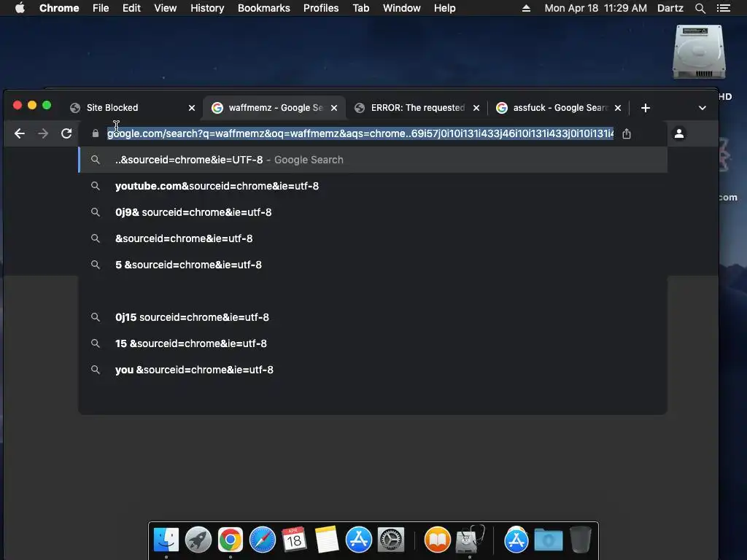Reload the current page
747x560 pixels.
[x=66, y=134]
